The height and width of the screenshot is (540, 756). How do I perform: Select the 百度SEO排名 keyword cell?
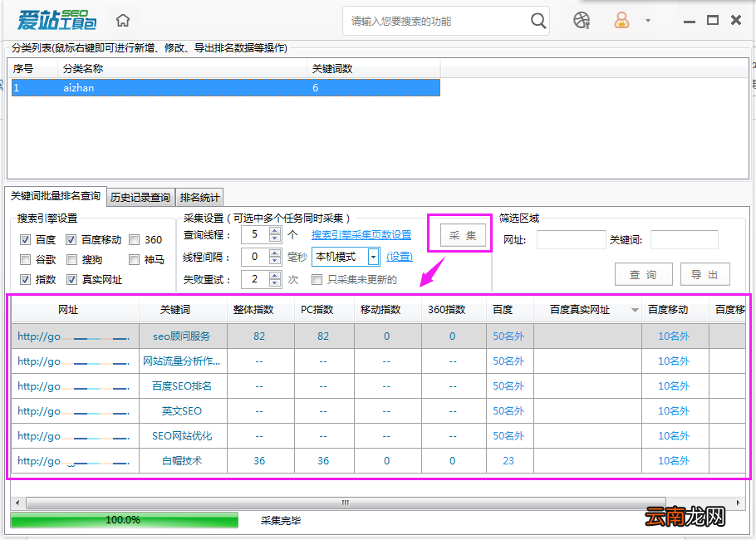[x=182, y=386]
